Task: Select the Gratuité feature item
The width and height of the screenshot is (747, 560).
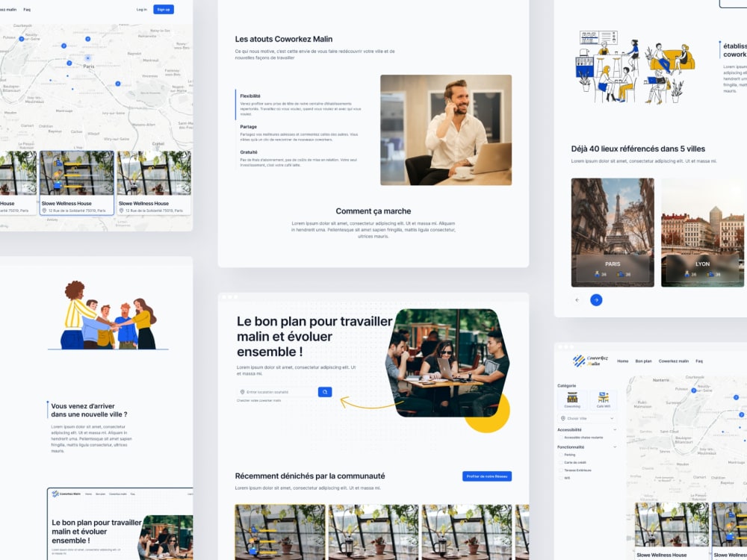Action: tap(300, 158)
